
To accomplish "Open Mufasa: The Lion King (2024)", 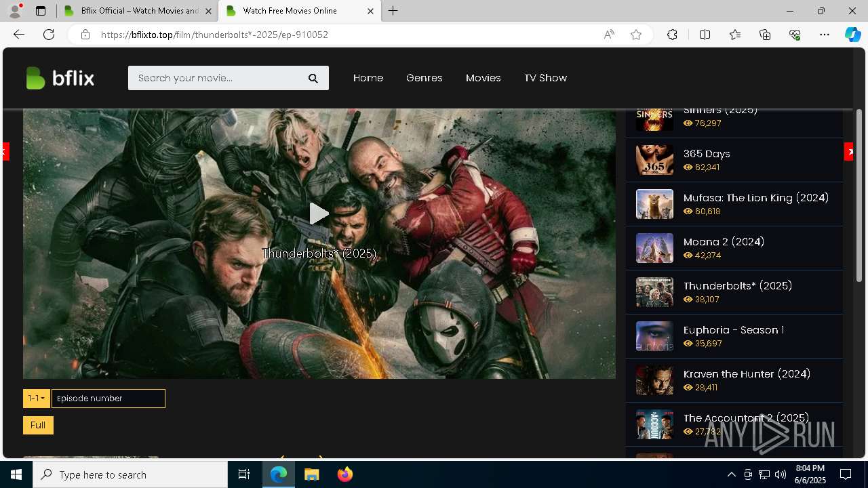I will 756,198.
